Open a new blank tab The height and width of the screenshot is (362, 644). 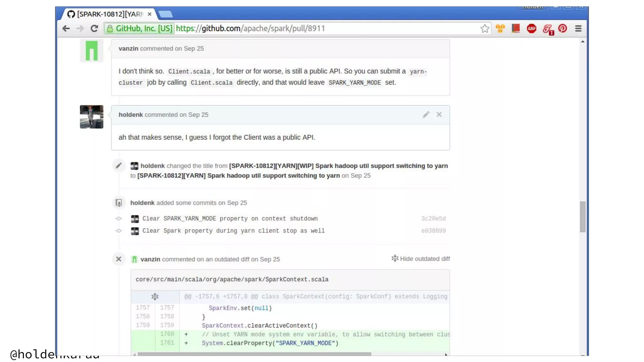[x=165, y=14]
